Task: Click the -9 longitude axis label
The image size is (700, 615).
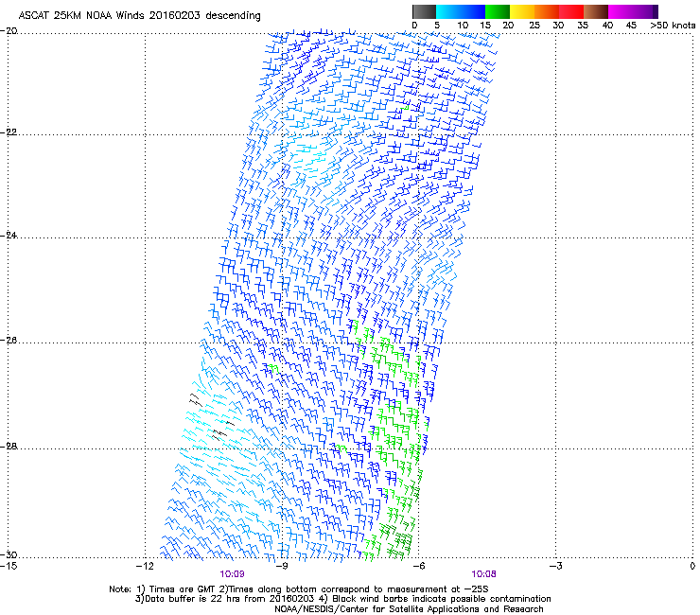Action: point(282,566)
